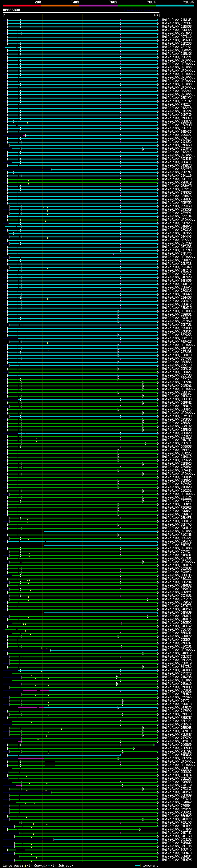Screen dimensions: 197x868
Task: Click the cyan 100char scale bar icon
Action: [x=137, y=866]
